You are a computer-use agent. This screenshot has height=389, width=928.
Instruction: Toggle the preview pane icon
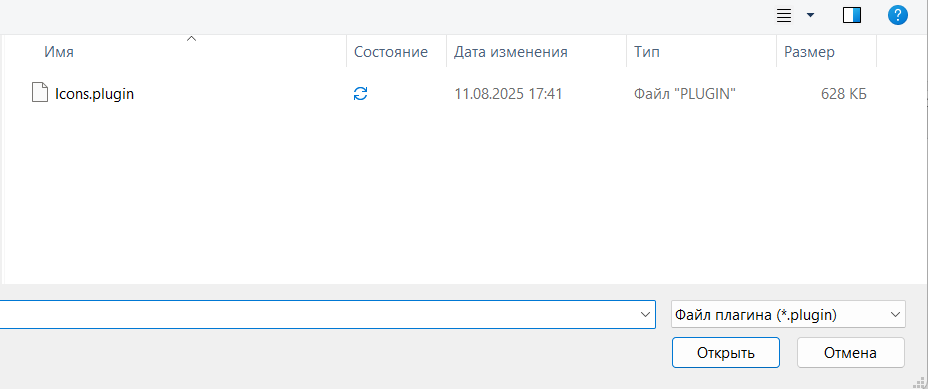(852, 15)
